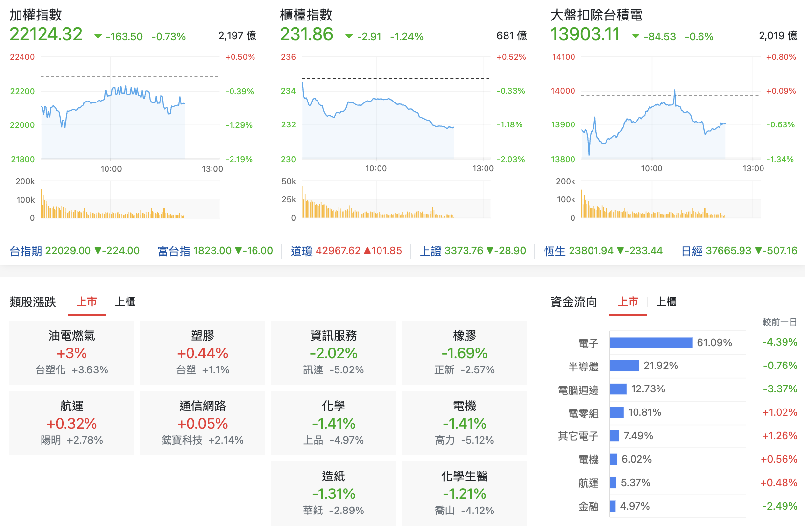This screenshot has width=805, height=532.
Task: Click the 大盤扣除台積電 volume bar chart
Action: 670,200
